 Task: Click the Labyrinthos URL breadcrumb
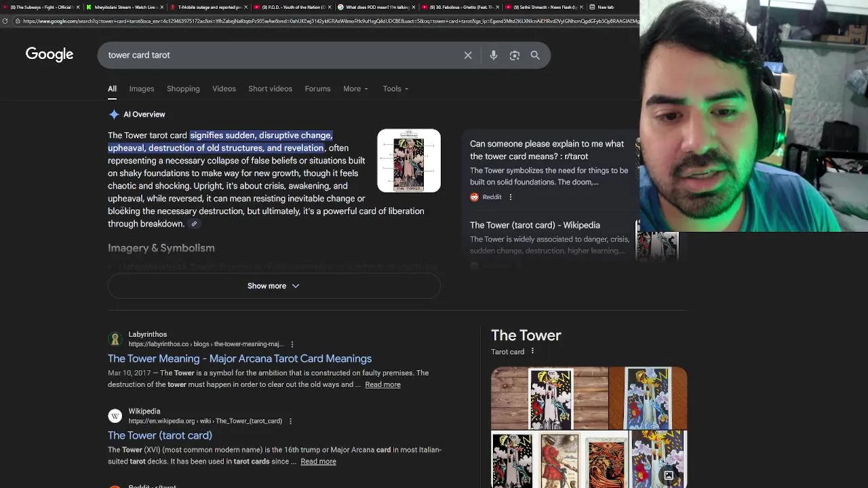click(206, 344)
